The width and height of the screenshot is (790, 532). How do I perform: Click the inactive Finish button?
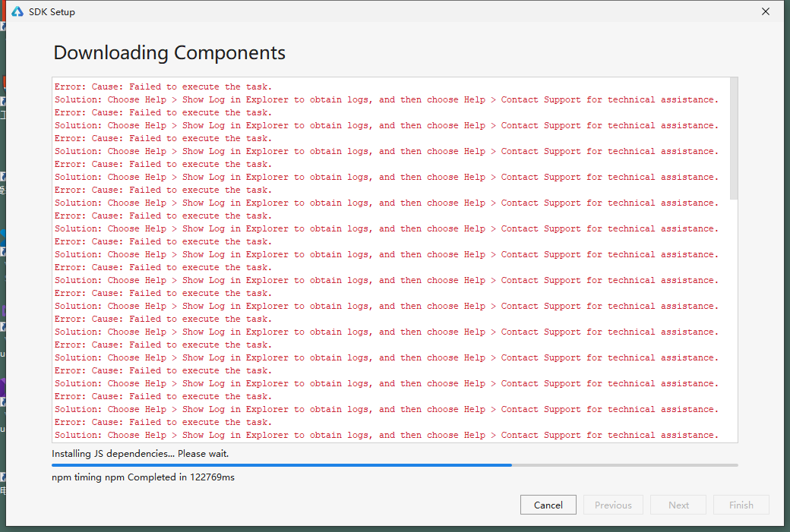click(x=741, y=505)
